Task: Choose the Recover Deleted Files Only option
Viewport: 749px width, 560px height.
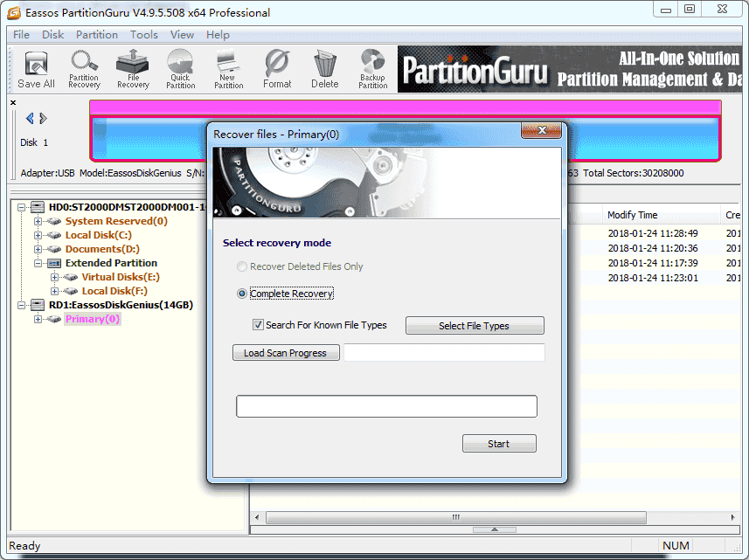Action: [x=242, y=266]
